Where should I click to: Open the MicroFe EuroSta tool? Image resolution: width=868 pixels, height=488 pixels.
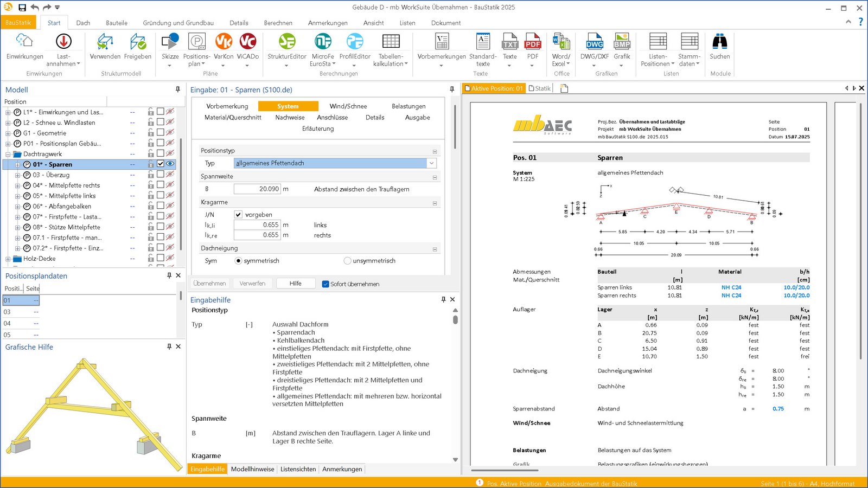pos(323,49)
